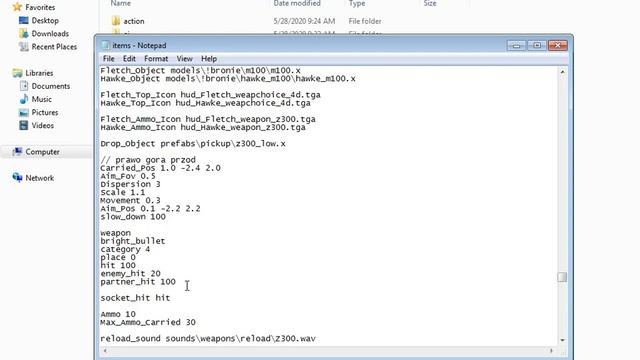
Task: Click the line 'bright_bullet'
Action: 133,241
